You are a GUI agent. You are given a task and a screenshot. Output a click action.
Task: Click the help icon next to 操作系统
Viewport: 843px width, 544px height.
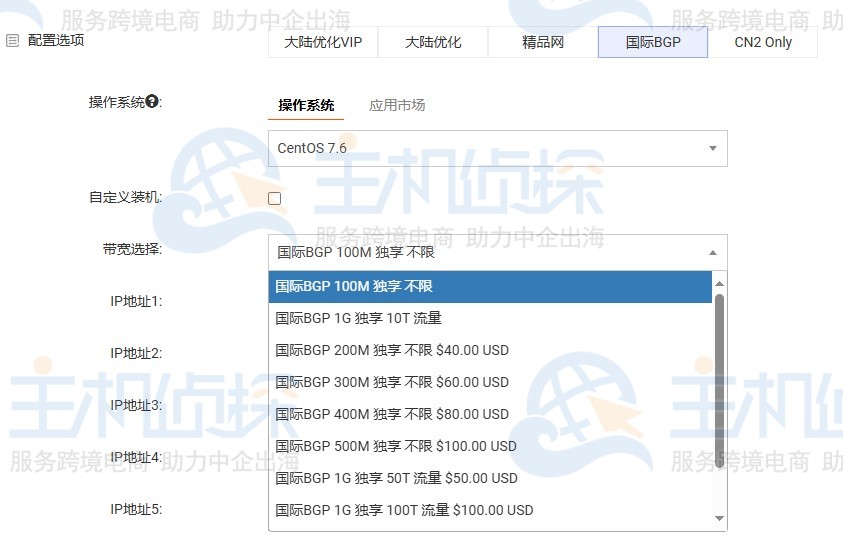click(x=152, y=101)
